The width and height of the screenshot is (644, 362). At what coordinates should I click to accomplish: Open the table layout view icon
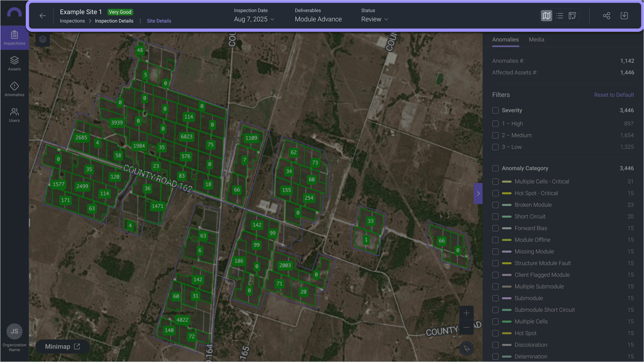tap(572, 16)
